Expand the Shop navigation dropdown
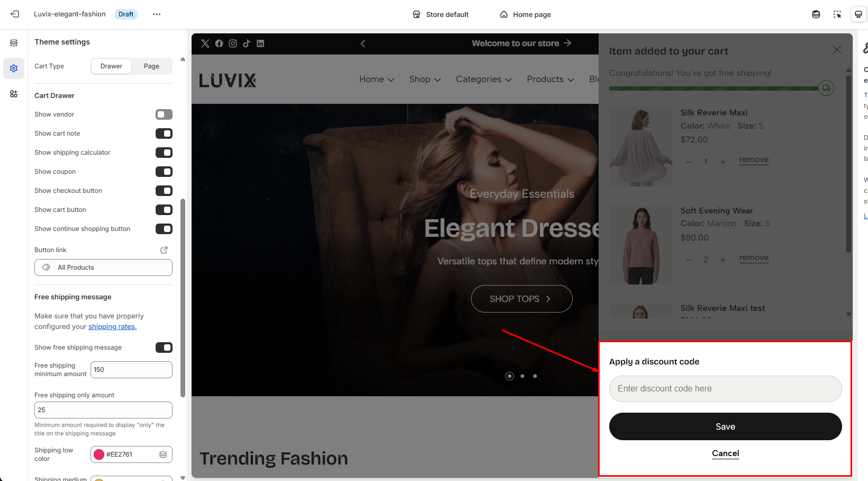The image size is (868, 481). [x=424, y=79]
